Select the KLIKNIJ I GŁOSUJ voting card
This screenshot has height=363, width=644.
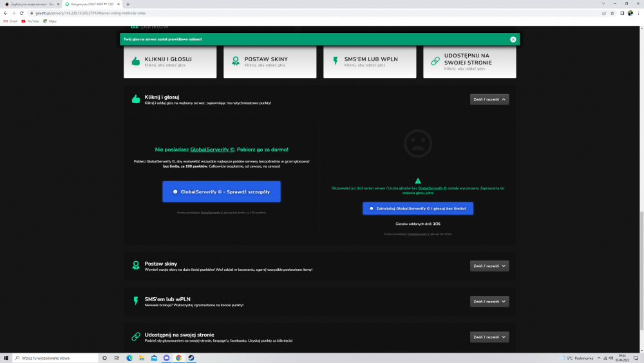point(170,62)
